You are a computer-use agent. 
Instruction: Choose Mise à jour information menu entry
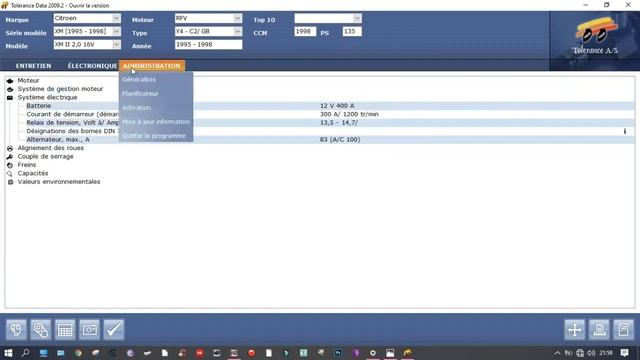click(x=156, y=122)
